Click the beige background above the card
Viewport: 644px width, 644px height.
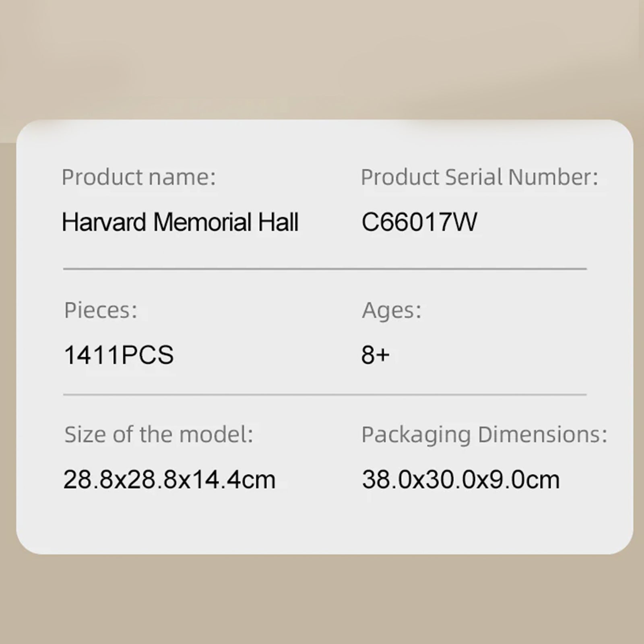(322, 60)
